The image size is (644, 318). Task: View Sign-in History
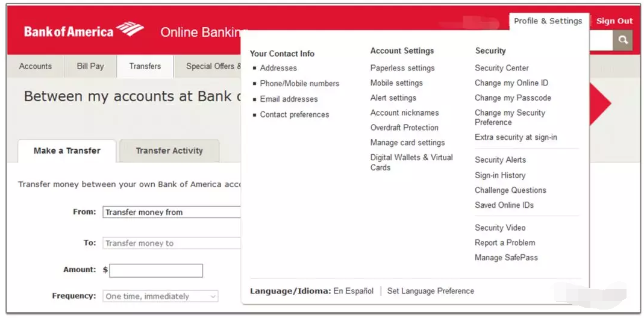tap(500, 175)
